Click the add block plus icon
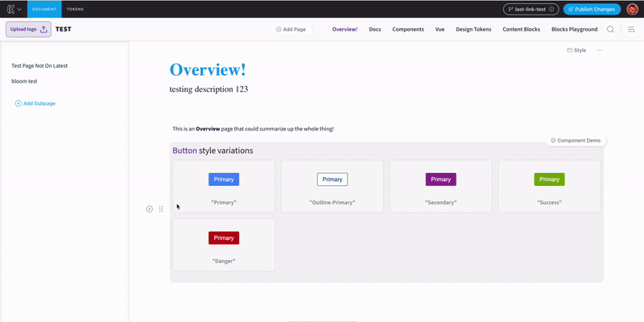Viewport: 644px width, 322px height. pos(150,209)
